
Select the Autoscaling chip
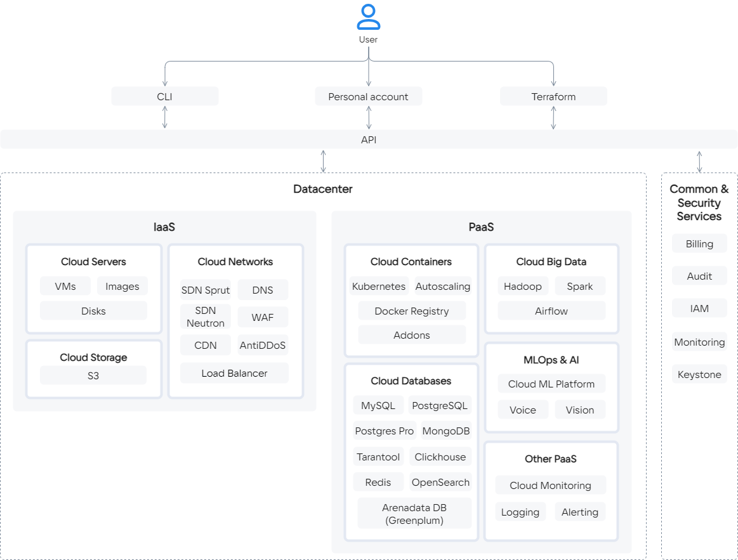[443, 285]
